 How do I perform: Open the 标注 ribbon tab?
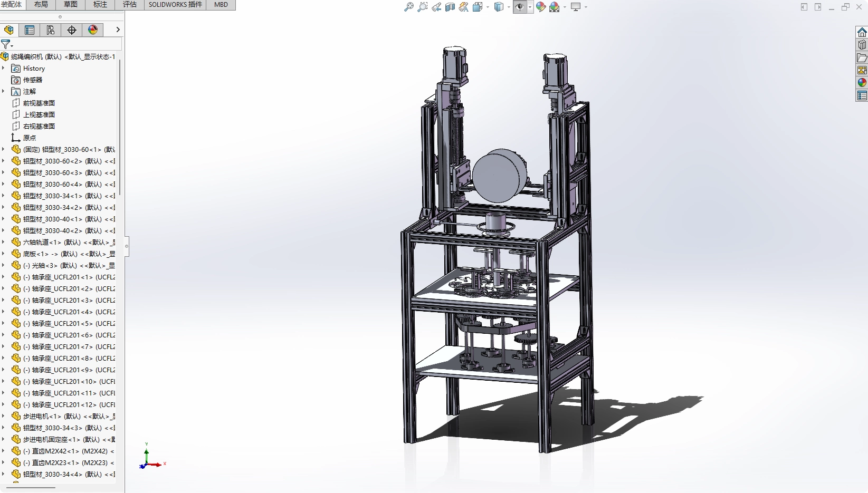100,5
